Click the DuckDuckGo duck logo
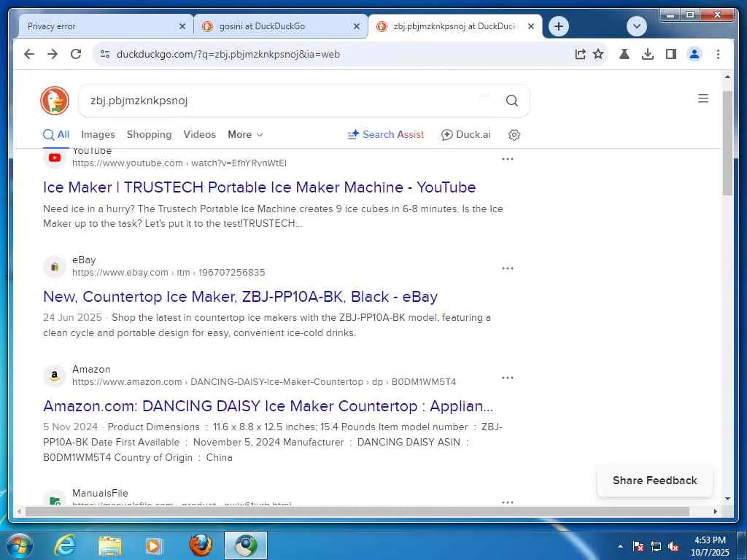 (55, 101)
